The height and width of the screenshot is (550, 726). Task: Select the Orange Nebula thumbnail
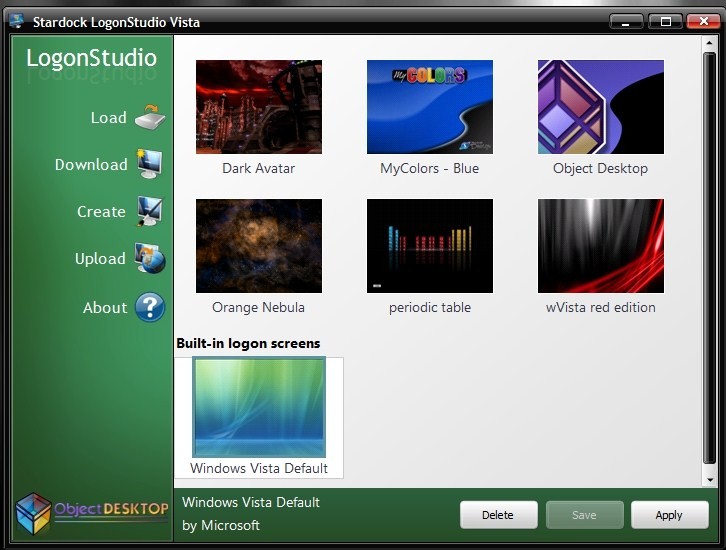pos(259,246)
